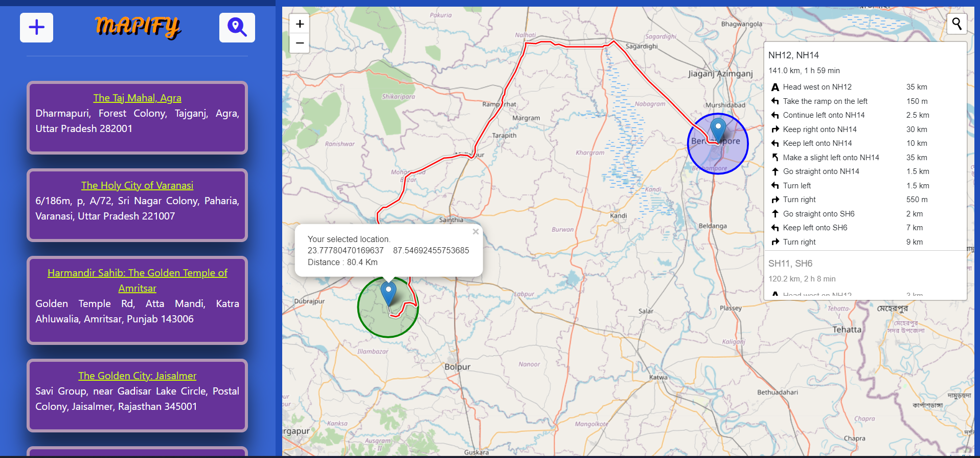Open The Holy City of Varanasi link
The width and height of the screenshot is (980, 458).
(x=137, y=185)
